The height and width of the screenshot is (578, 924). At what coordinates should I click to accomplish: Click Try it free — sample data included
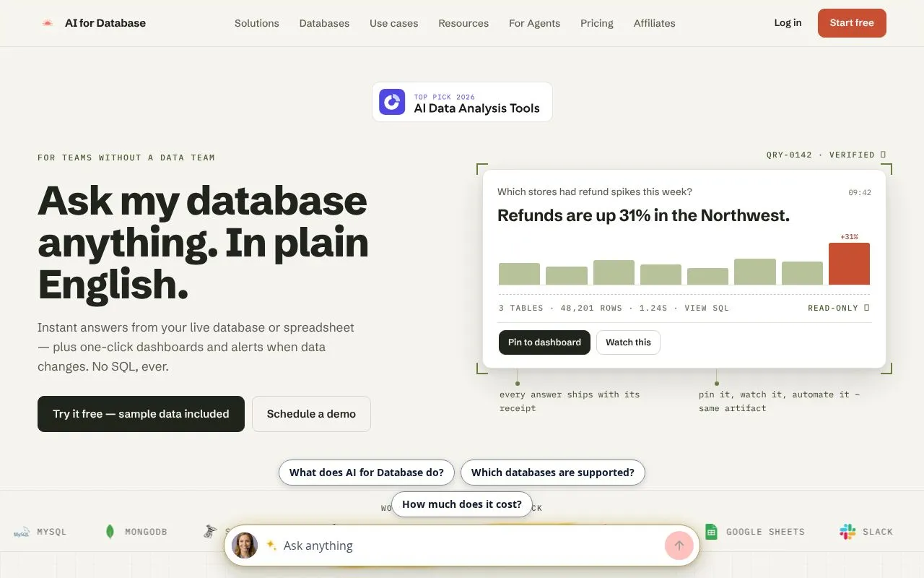click(141, 414)
